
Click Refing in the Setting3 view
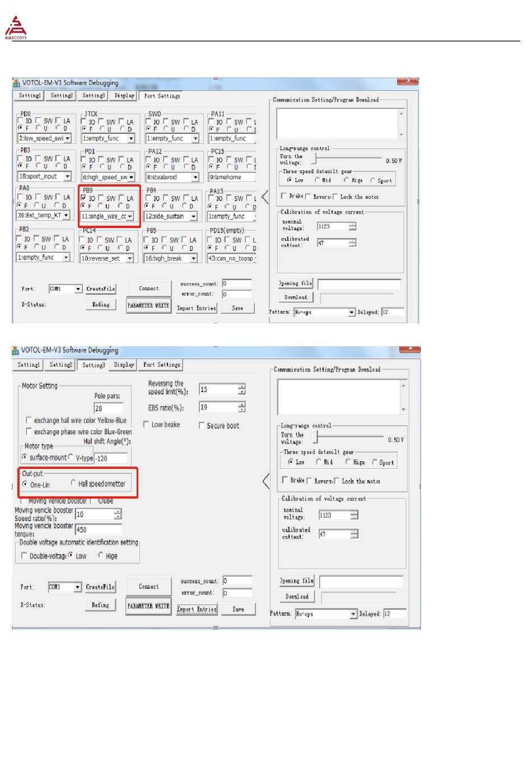[x=100, y=605]
